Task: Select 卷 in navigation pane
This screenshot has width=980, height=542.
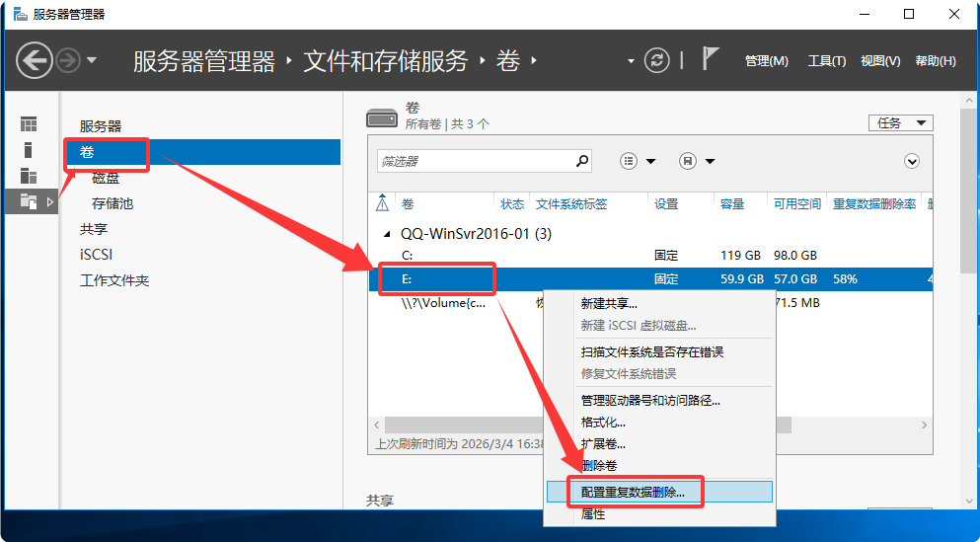Action: pyautogui.click(x=202, y=152)
